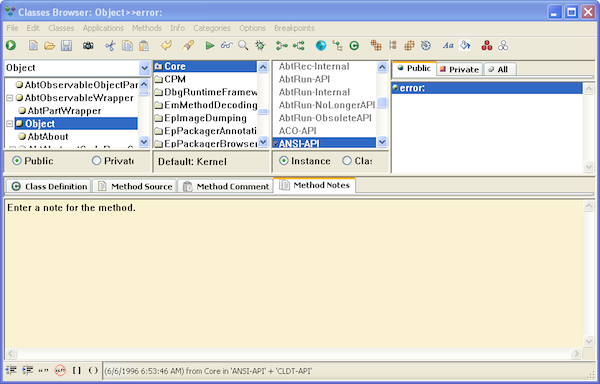Switch to the Private methods tab
The height and width of the screenshot is (384, 600).
pos(459,69)
